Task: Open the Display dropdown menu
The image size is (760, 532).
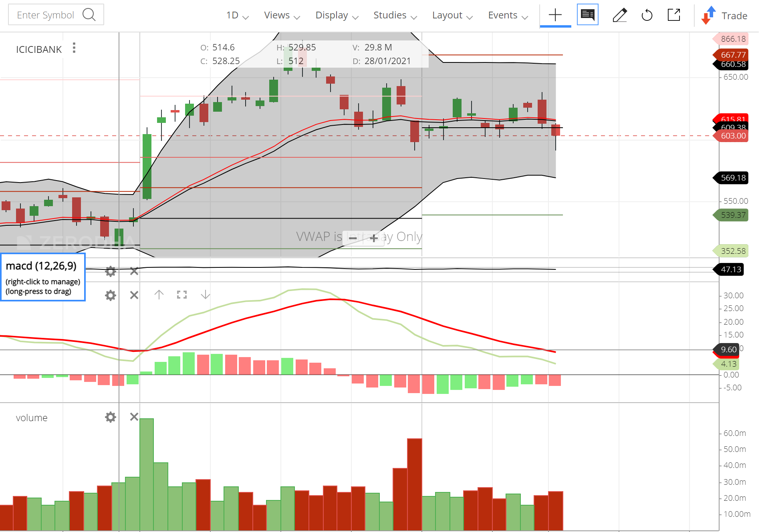Action: pyautogui.click(x=337, y=16)
